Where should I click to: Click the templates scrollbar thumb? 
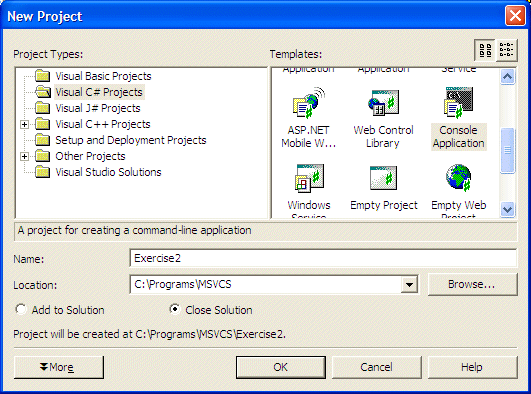point(507,150)
